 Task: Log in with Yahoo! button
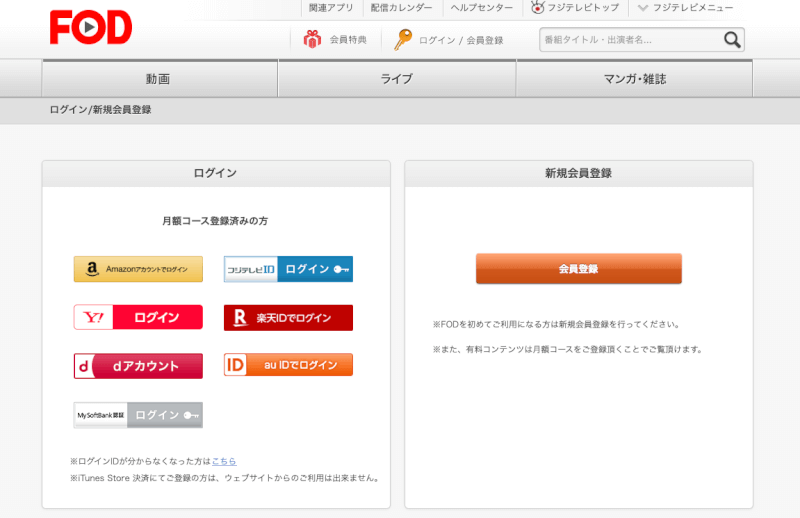(138, 317)
